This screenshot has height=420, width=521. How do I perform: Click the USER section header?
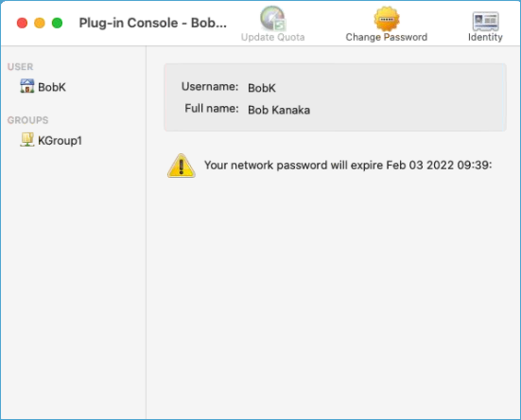click(20, 67)
